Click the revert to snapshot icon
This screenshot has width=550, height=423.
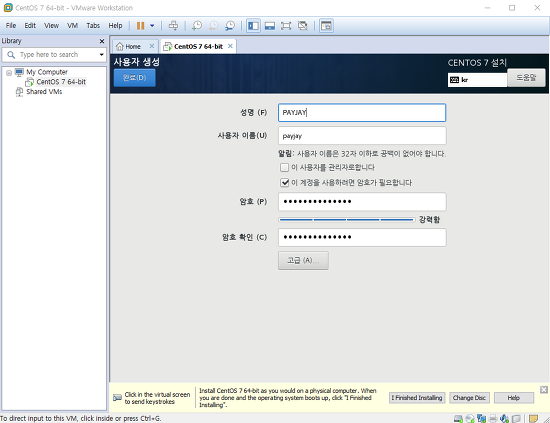213,26
